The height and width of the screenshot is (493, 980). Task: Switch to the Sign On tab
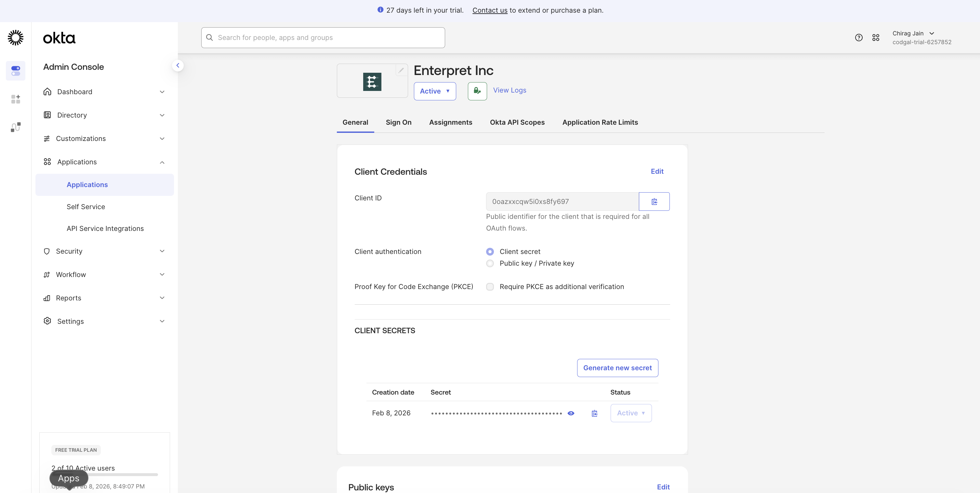pyautogui.click(x=398, y=122)
